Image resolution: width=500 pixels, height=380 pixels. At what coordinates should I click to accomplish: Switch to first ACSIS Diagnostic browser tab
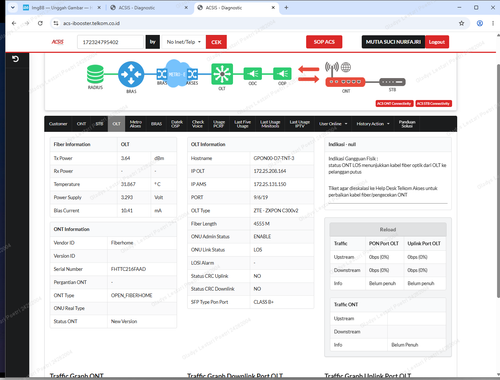coord(149,7)
